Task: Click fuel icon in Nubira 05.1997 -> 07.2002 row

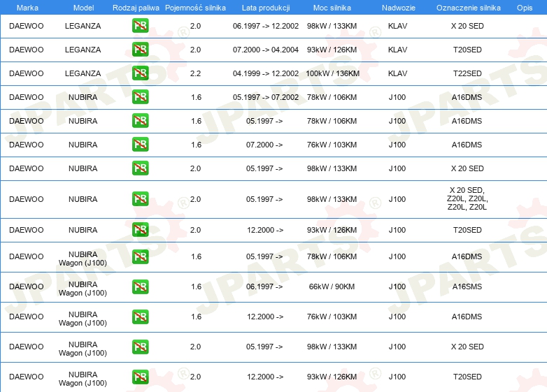Action: (140, 97)
